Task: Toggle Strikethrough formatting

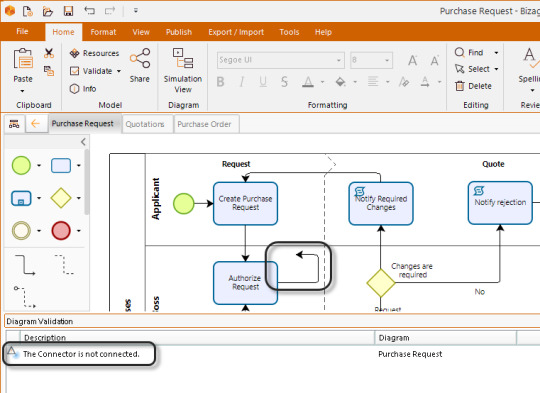Action: click(x=284, y=82)
